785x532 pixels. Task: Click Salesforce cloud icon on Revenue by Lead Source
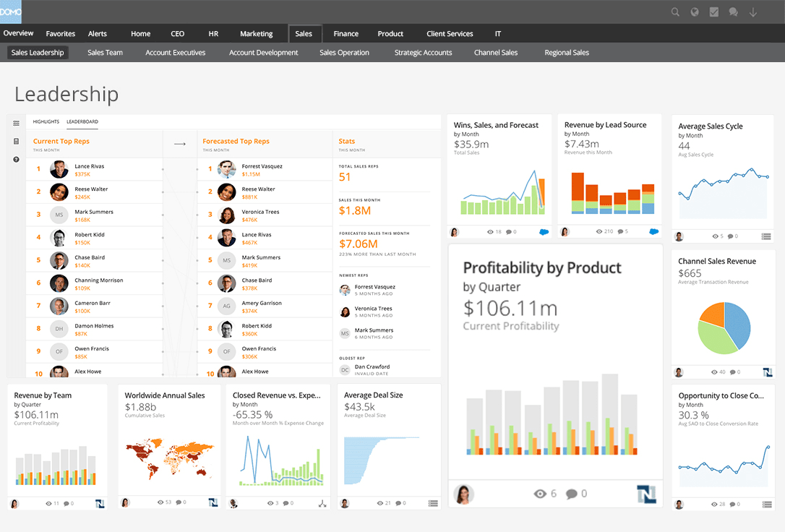pyautogui.click(x=654, y=232)
